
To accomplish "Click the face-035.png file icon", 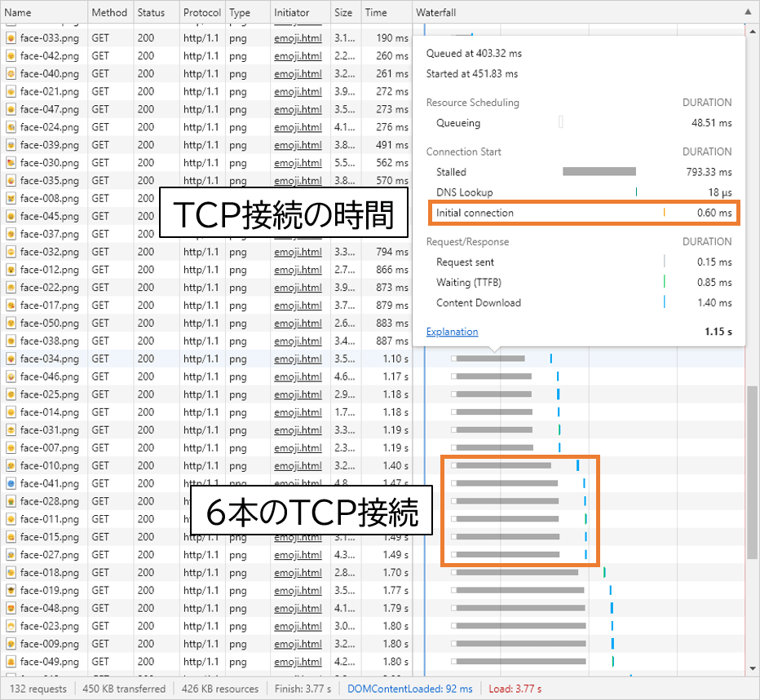I will pyautogui.click(x=11, y=181).
